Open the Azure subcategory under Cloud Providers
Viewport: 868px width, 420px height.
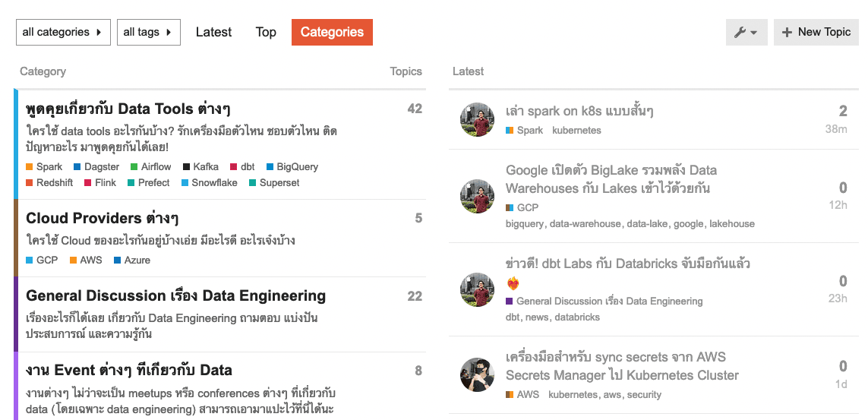click(137, 260)
